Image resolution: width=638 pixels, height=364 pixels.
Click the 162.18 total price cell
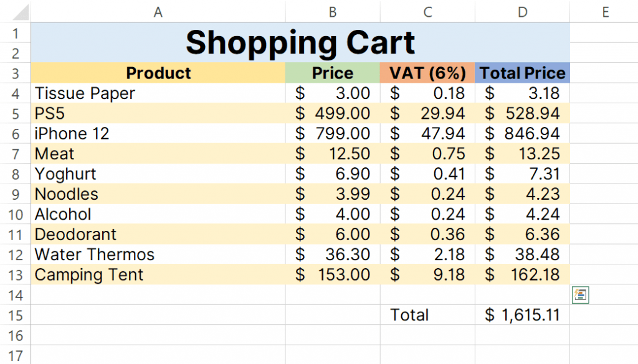523,274
